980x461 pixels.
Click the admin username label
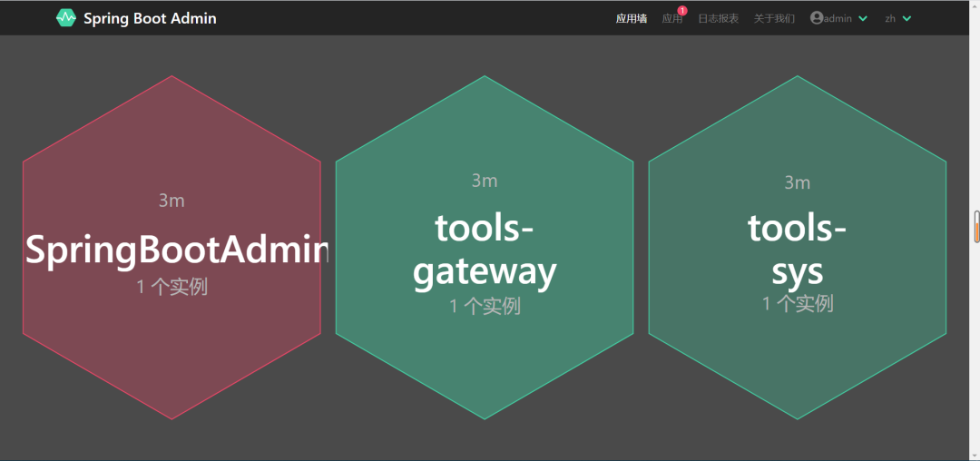click(x=838, y=19)
